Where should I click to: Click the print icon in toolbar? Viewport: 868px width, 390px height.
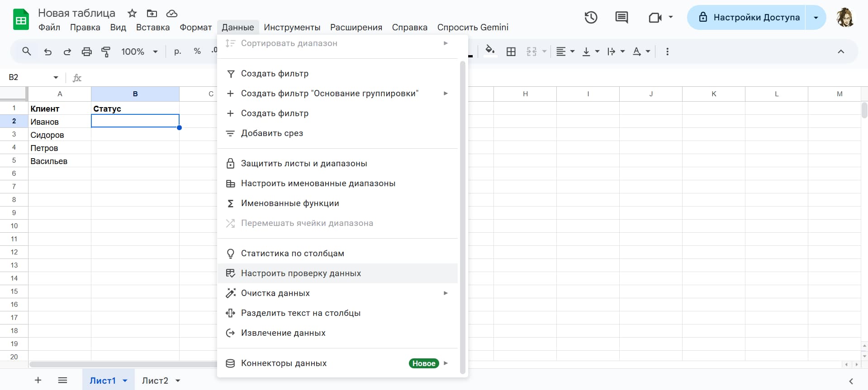coord(86,52)
